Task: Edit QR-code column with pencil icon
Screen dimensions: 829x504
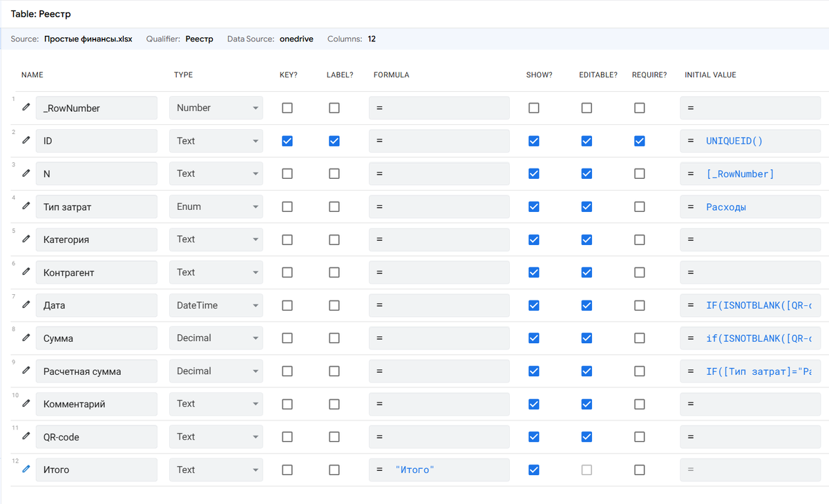Action: point(26,436)
